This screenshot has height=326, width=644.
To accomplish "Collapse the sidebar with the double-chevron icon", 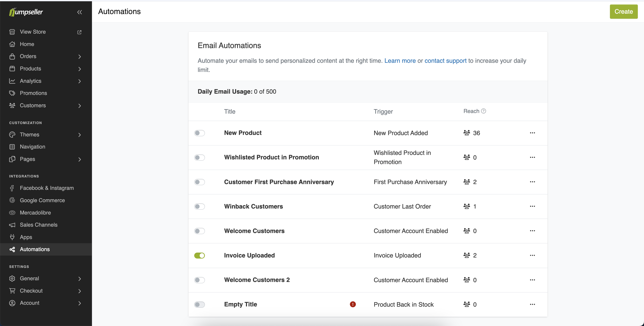I will 79,12.
